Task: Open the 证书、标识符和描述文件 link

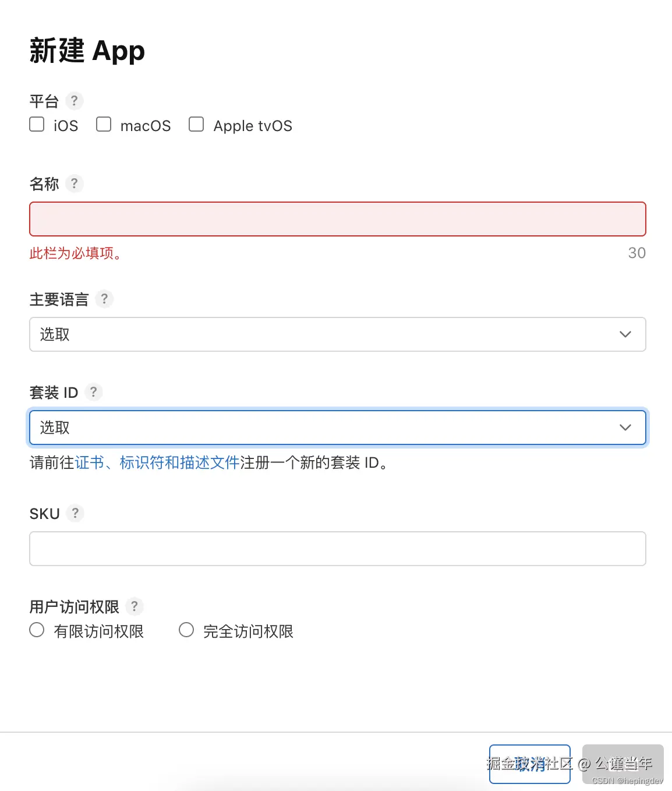Action: pos(157,462)
